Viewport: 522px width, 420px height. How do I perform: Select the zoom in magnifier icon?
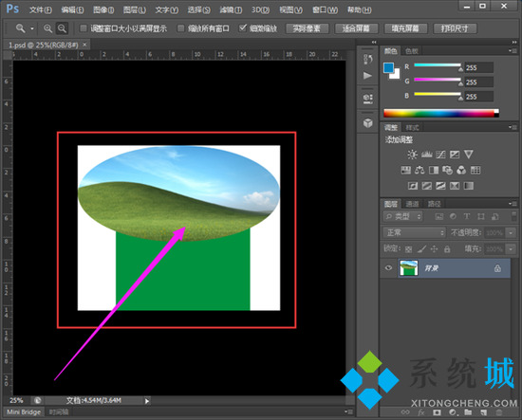pyautogui.click(x=47, y=28)
